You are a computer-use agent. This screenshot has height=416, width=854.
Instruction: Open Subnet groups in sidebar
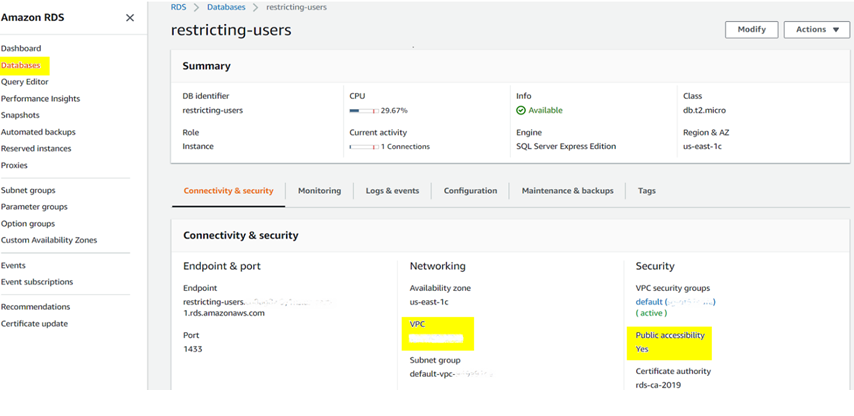click(28, 190)
